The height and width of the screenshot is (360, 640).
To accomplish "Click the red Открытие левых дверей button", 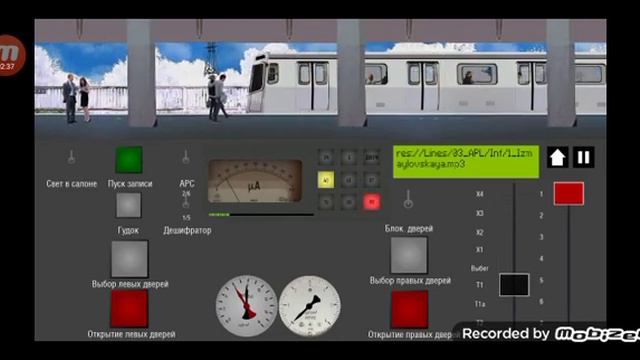I will pos(129,309).
